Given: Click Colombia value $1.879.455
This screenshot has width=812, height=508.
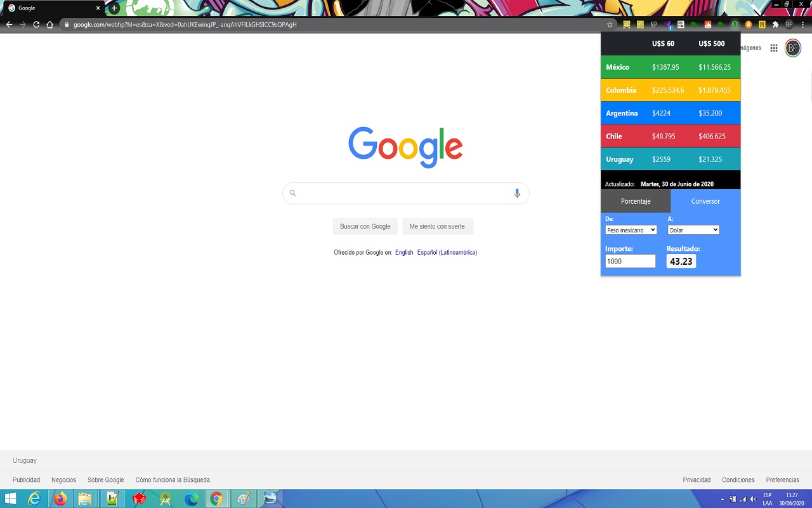Looking at the screenshot, I should click(714, 90).
